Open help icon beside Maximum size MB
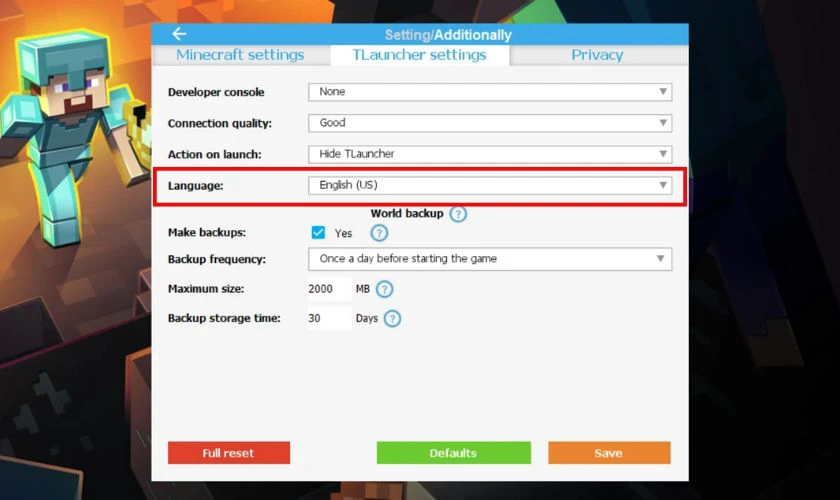 385,289
